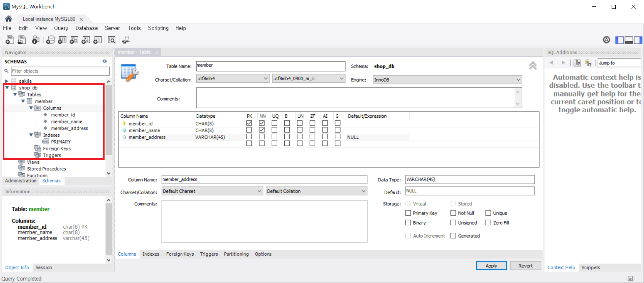Click the context help forward arrow
Image resolution: width=644 pixels, height=283 pixels.
point(563,63)
